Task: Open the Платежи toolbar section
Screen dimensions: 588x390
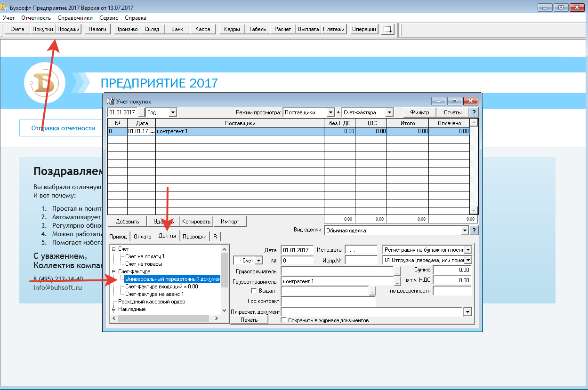Action: [x=334, y=29]
